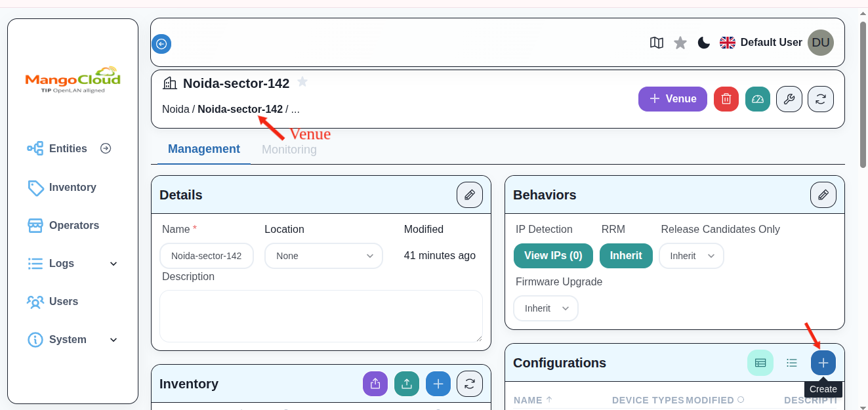Click inside the Description text area
This screenshot has width=868, height=410.
point(321,316)
